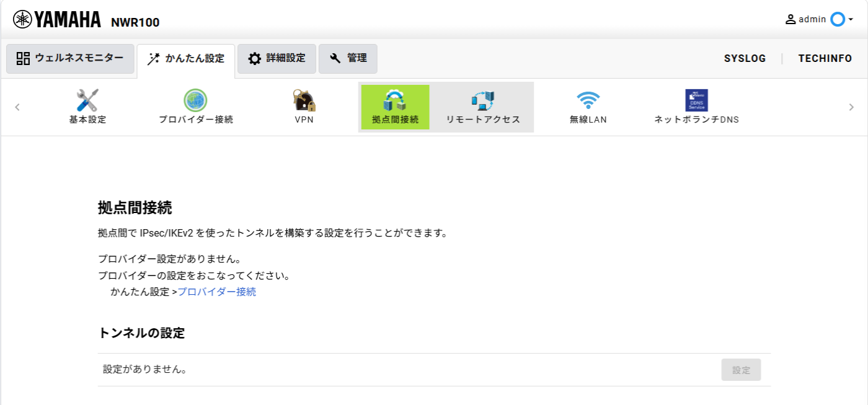Open the 管理 tab
The width and height of the screenshot is (868, 405).
[x=348, y=59]
